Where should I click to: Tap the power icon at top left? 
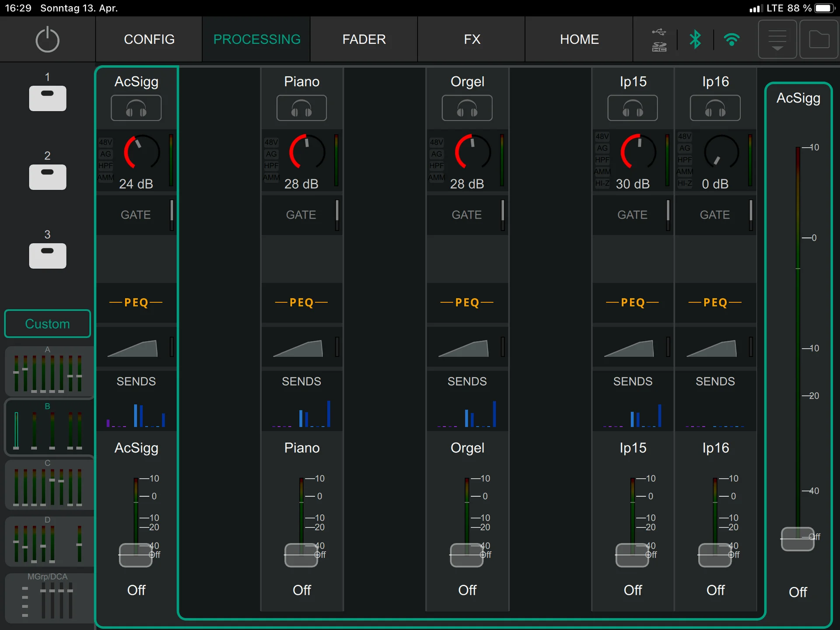(47, 40)
